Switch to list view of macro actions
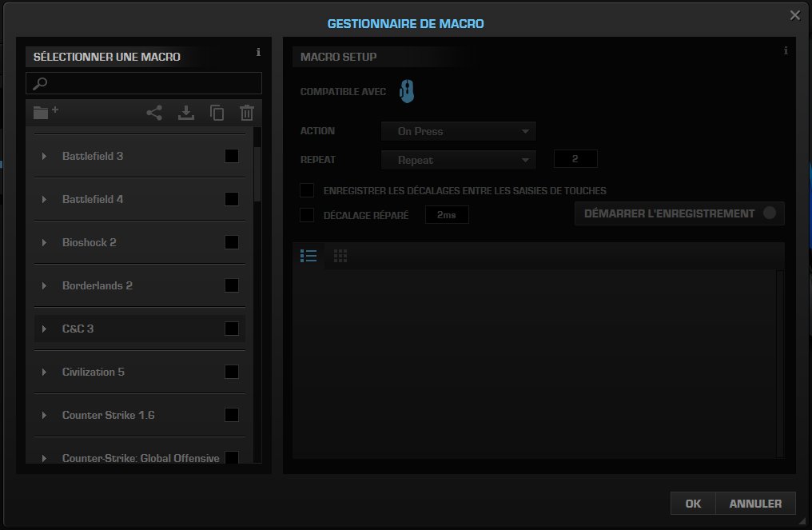 308,256
